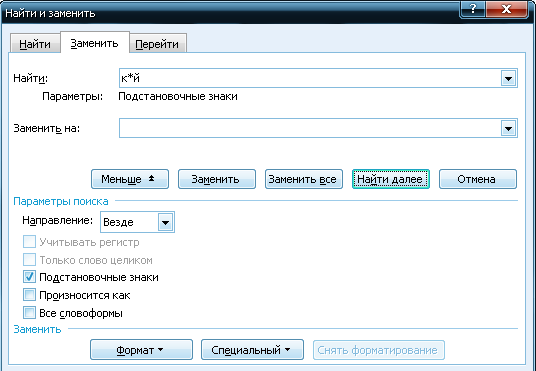
Task: Open the Формат dropdown button
Action: click(x=142, y=349)
